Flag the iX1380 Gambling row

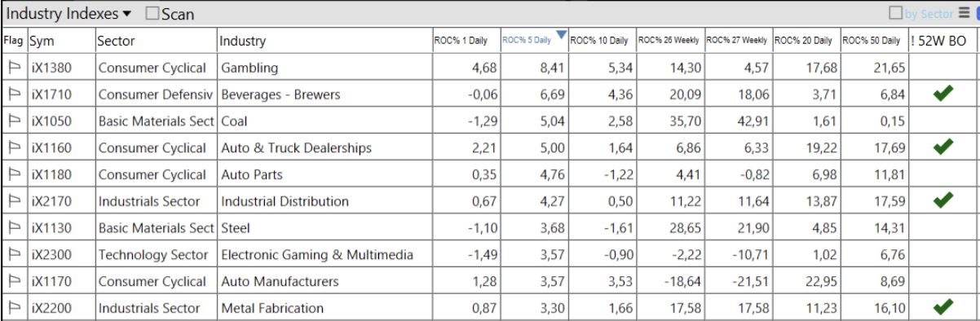coord(13,68)
